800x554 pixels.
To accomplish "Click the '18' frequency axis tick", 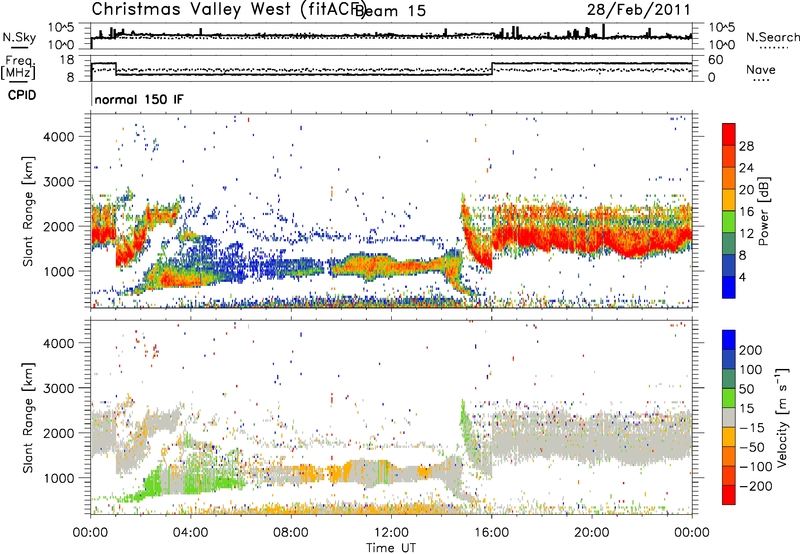I will coord(67,60).
